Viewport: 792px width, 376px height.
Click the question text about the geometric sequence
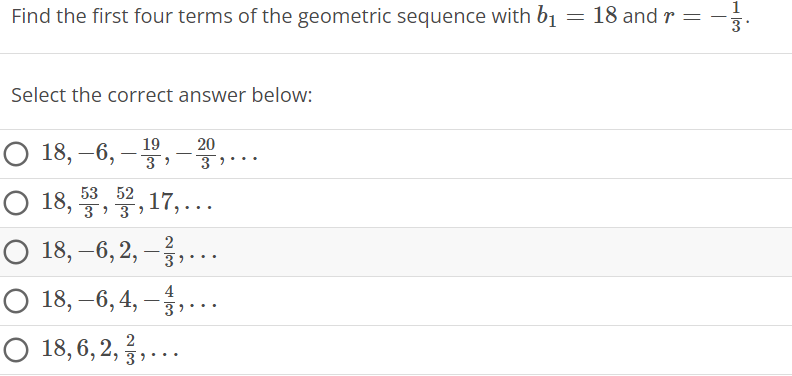click(380, 17)
